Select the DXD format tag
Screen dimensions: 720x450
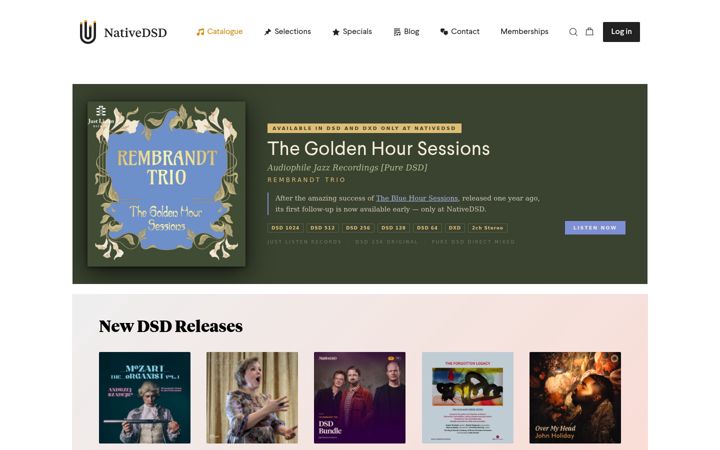click(x=455, y=228)
